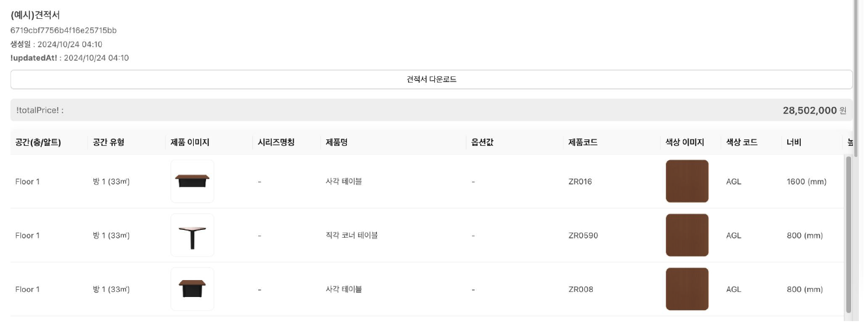Open the ZR016 사각 테이블 product image
The image size is (868, 327).
[x=192, y=181]
